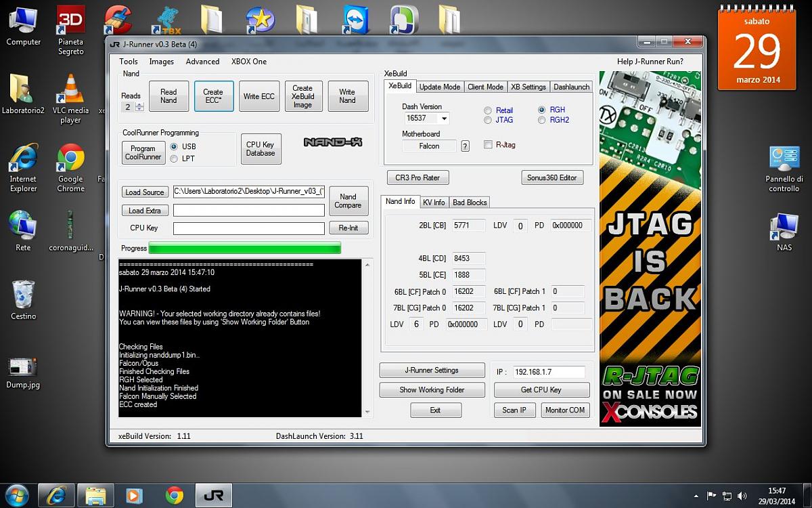Open the Images menu
This screenshot has height=508, width=812.
[162, 62]
